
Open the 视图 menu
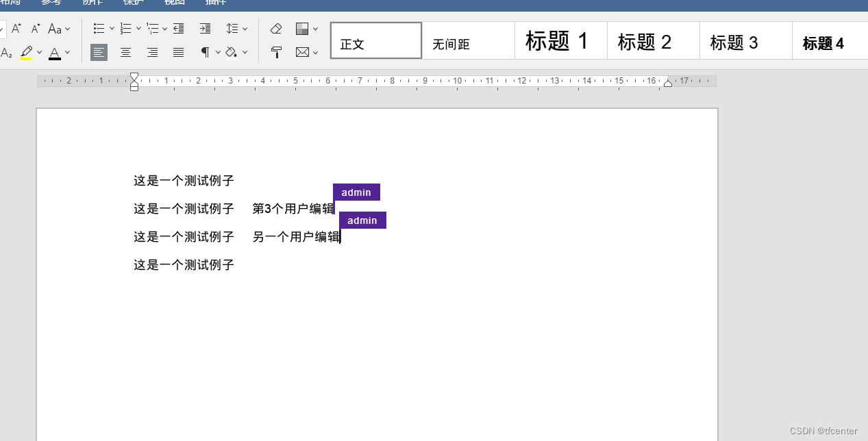click(x=174, y=3)
